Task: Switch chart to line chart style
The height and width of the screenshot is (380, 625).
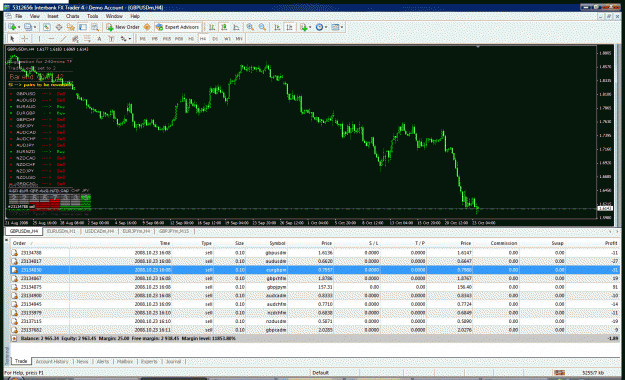Action: 236,27
